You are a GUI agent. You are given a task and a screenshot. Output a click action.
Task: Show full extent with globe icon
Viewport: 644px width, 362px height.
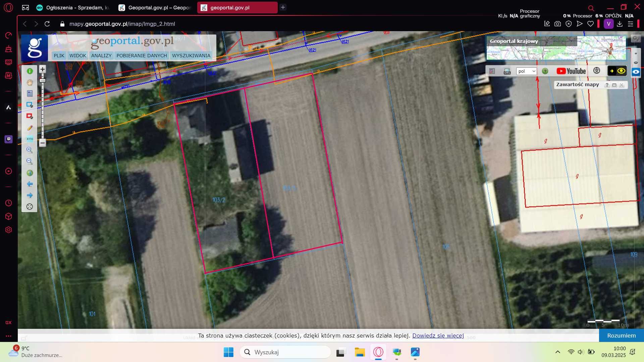click(x=30, y=173)
